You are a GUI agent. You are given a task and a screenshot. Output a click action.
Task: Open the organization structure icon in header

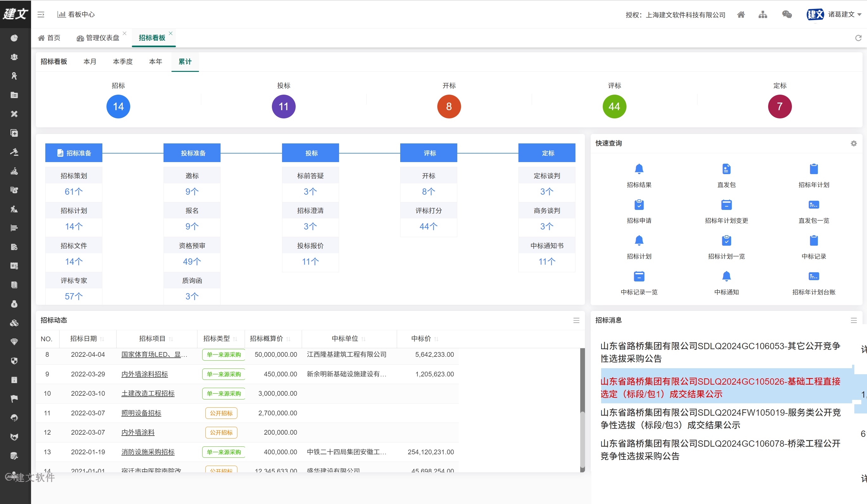click(763, 15)
